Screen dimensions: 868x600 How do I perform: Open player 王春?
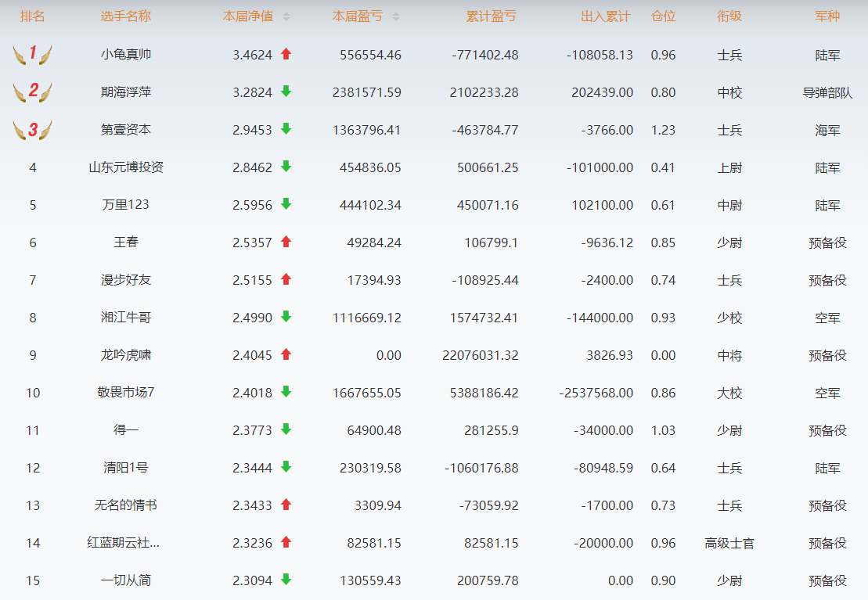126,242
